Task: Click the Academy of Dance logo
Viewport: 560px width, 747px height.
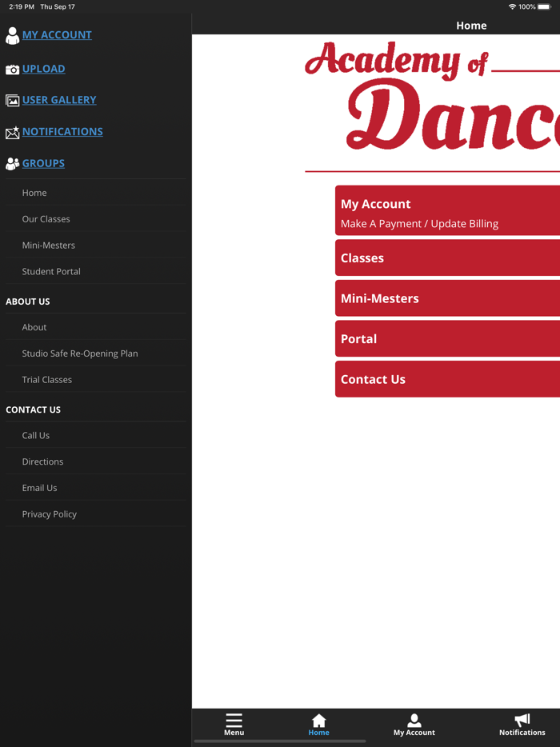Action: (432, 96)
